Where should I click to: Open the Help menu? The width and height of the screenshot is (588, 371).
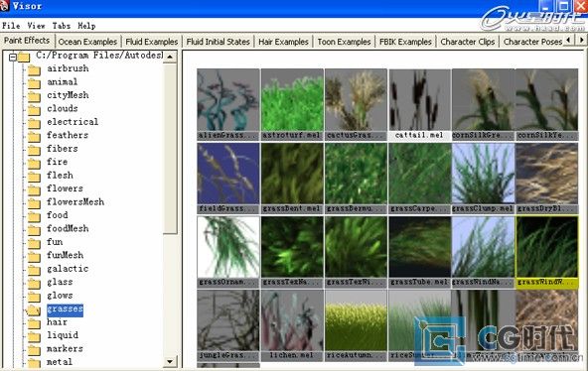pos(86,26)
